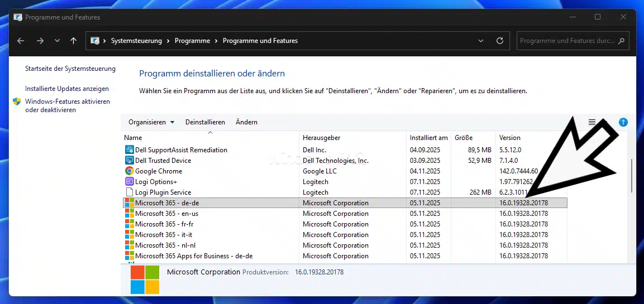Click the Programme und Features search field
Screen dimensions: 644x304
567,41
